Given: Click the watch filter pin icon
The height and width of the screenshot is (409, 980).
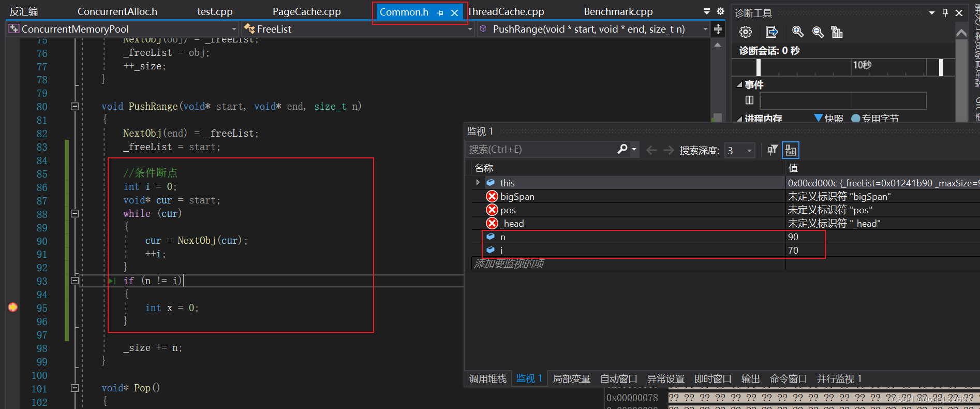Looking at the screenshot, I should (x=773, y=150).
